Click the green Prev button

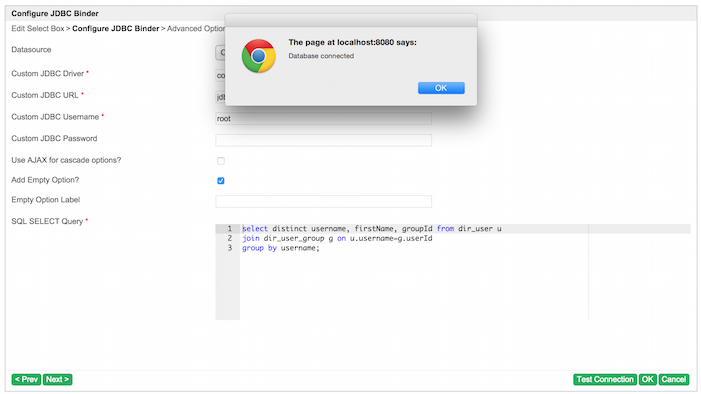click(x=26, y=379)
